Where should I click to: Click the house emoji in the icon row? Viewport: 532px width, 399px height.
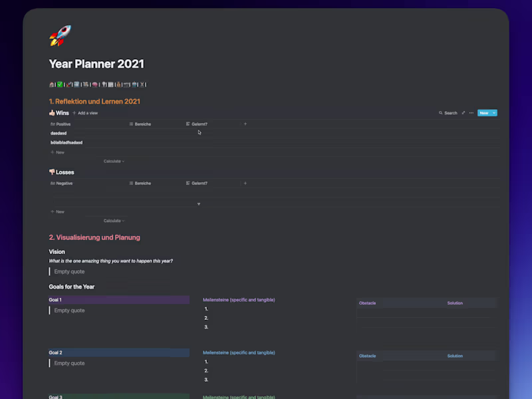click(x=52, y=84)
